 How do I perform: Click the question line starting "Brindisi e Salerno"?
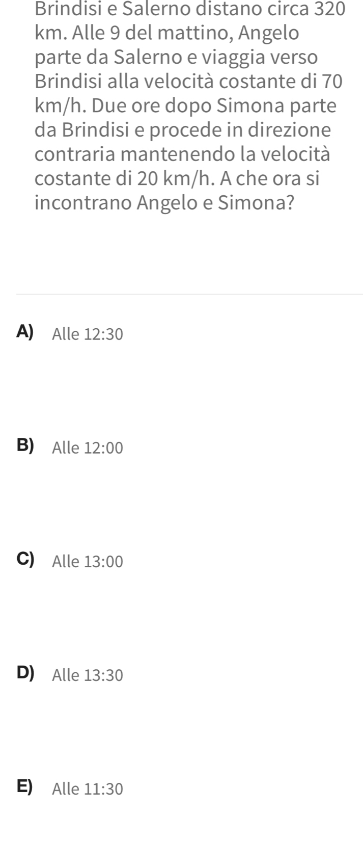190,9
